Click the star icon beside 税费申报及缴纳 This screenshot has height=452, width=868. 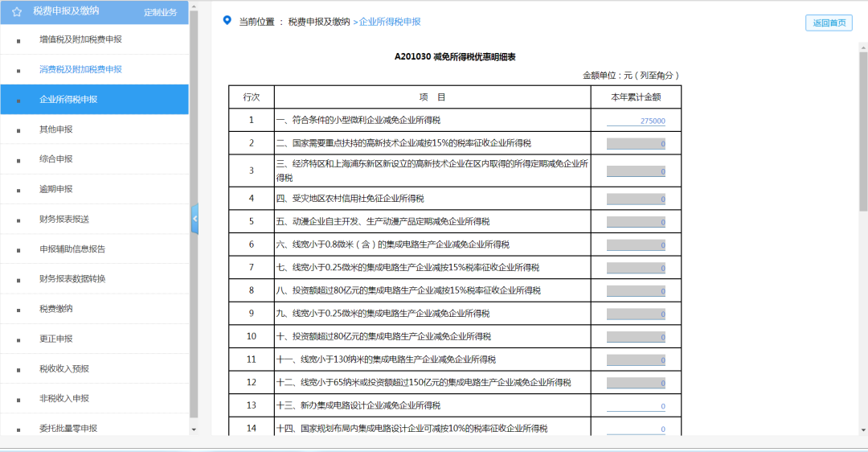pyautogui.click(x=17, y=11)
